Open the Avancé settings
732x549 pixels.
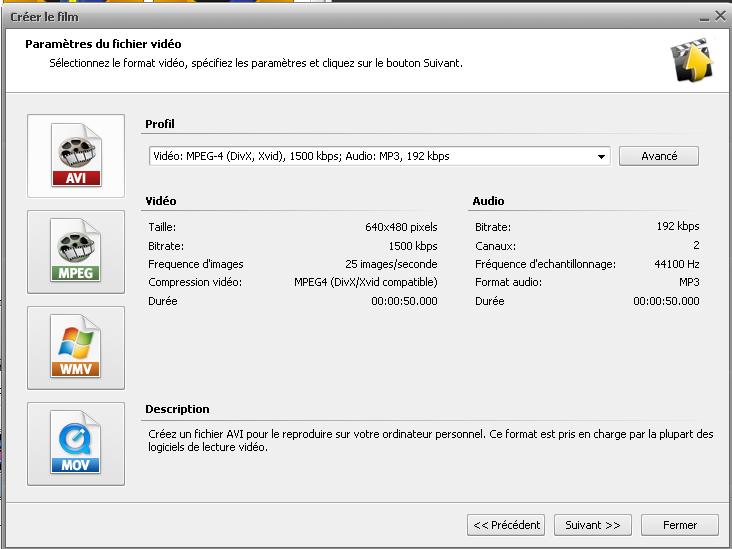click(658, 156)
